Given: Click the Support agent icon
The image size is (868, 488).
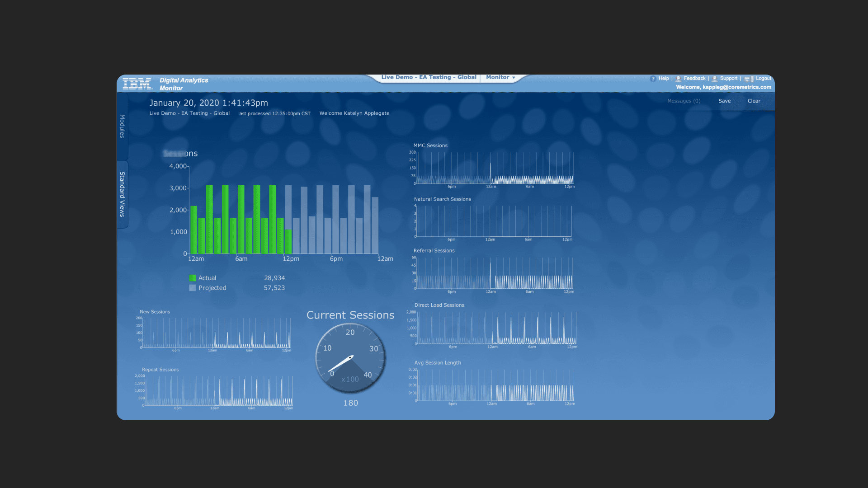Looking at the screenshot, I should pyautogui.click(x=715, y=79).
